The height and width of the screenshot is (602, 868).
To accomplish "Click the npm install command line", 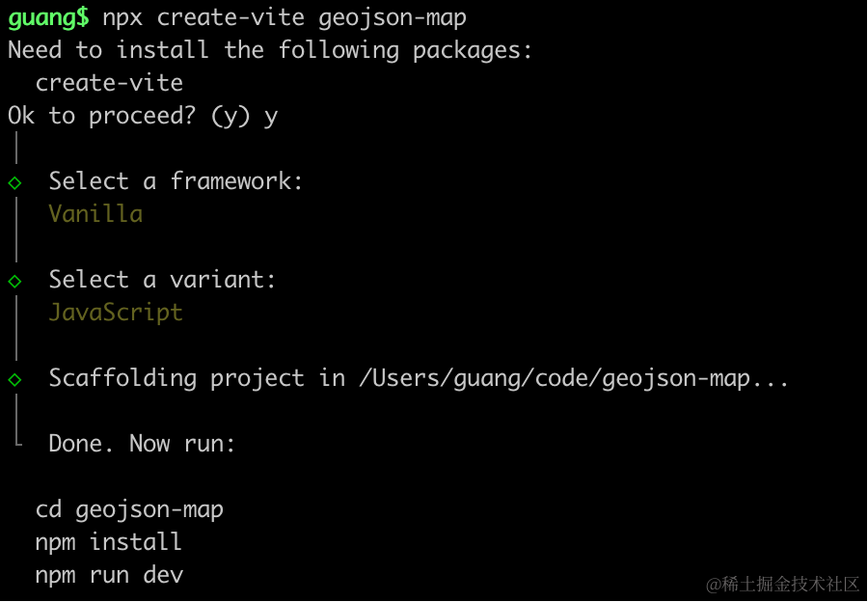I will (x=108, y=542).
